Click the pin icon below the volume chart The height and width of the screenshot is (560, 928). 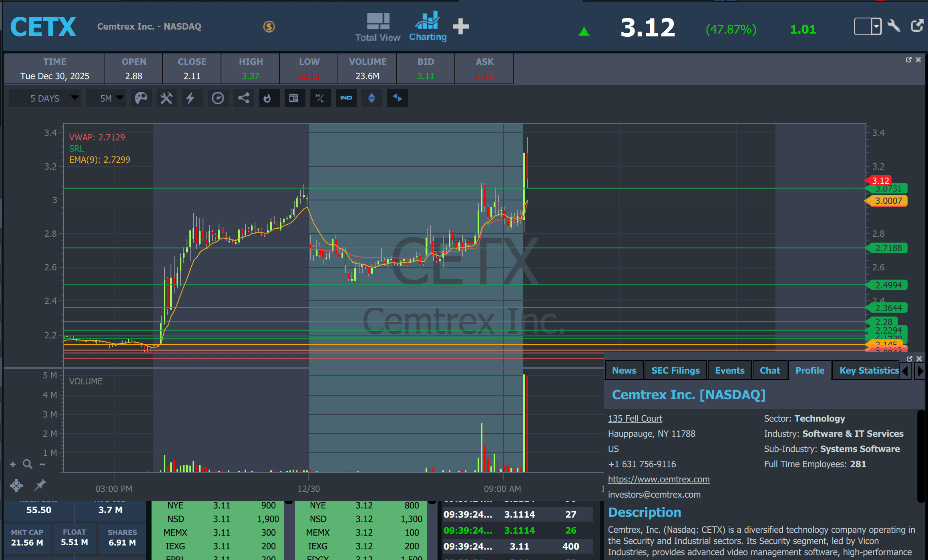39,485
